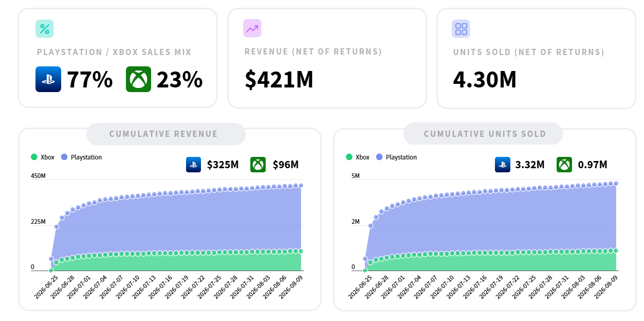The width and height of the screenshot is (644, 321).
Task: Click the $325M PlayStation revenue total
Action: 223,165
